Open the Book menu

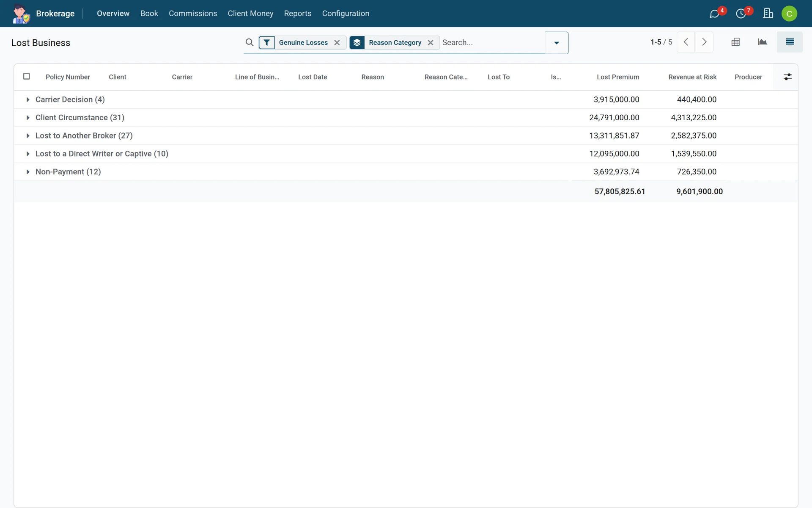149,14
